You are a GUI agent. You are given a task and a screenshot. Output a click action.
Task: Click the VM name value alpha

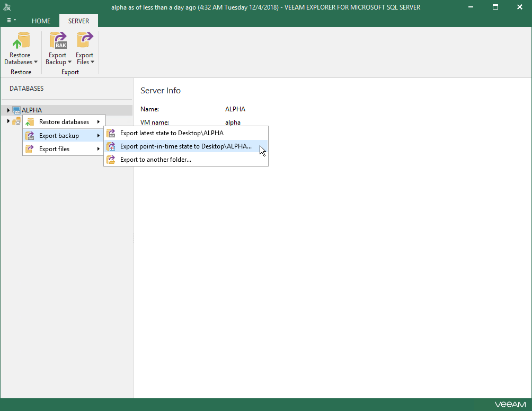tap(233, 123)
